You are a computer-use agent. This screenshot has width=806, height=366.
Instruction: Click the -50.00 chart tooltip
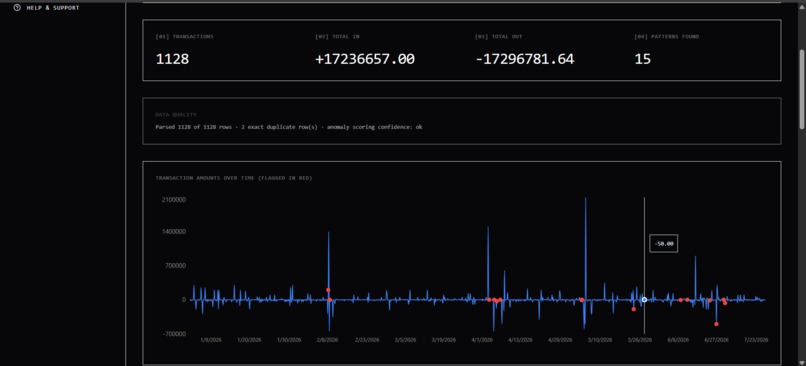tap(664, 244)
